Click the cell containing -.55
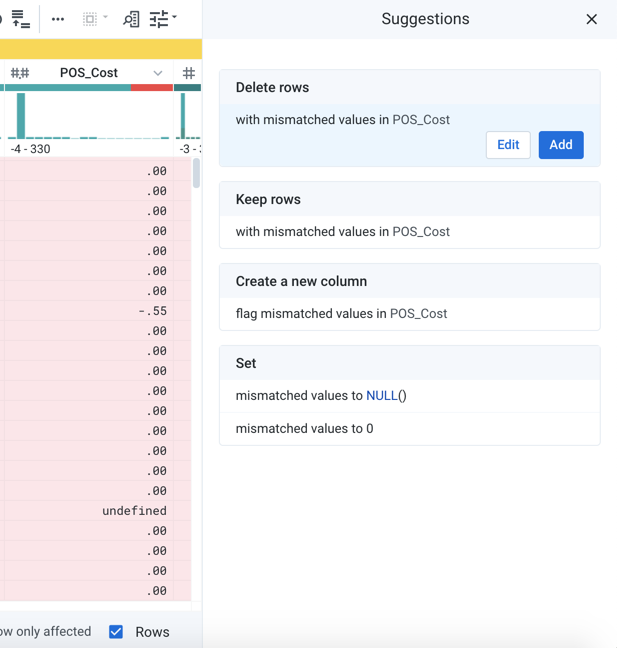The width and height of the screenshot is (617, 648). tap(89, 311)
